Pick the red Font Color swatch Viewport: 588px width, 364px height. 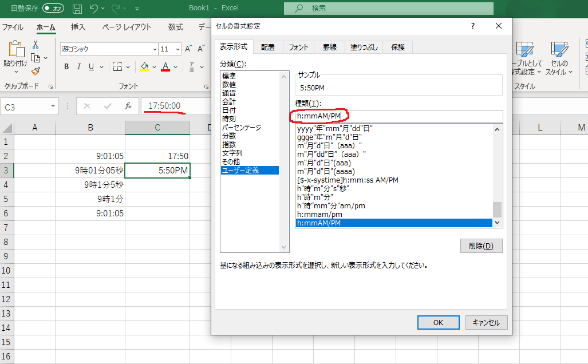pyautogui.click(x=164, y=67)
